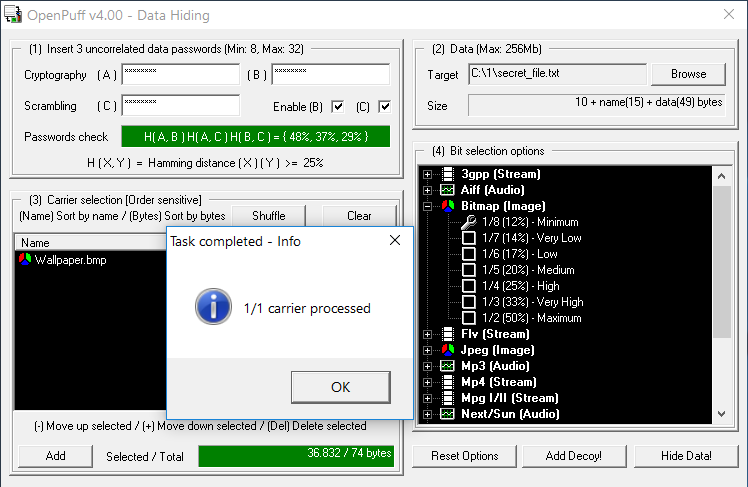Expand the Next/Sun (Audio) tree node
Viewport: 748px width, 487px height.
tap(428, 414)
